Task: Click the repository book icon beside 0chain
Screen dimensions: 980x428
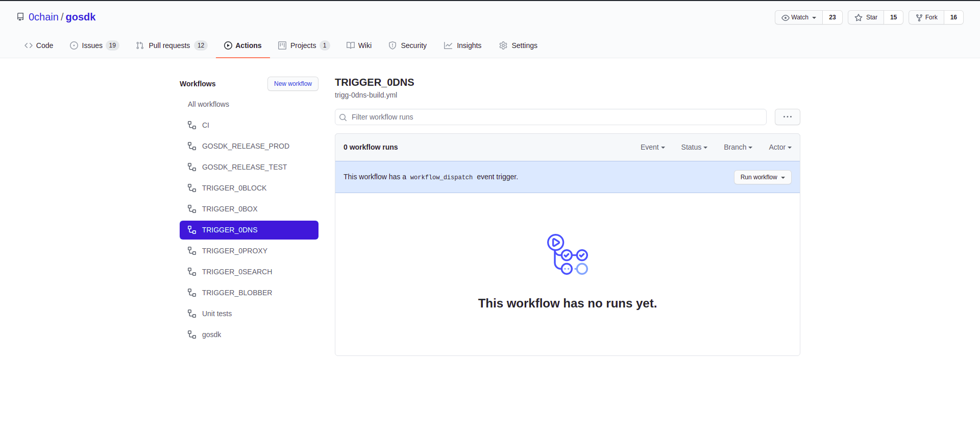Action: point(20,17)
